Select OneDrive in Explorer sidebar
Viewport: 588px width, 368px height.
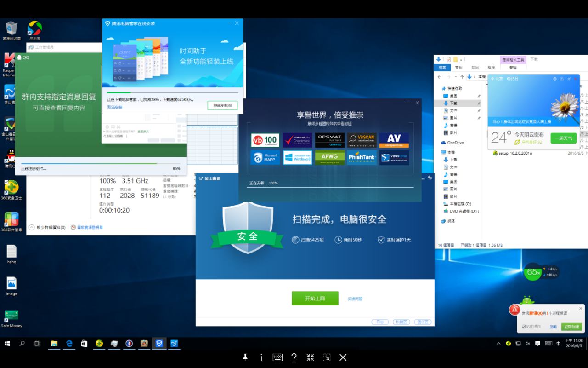point(452,143)
